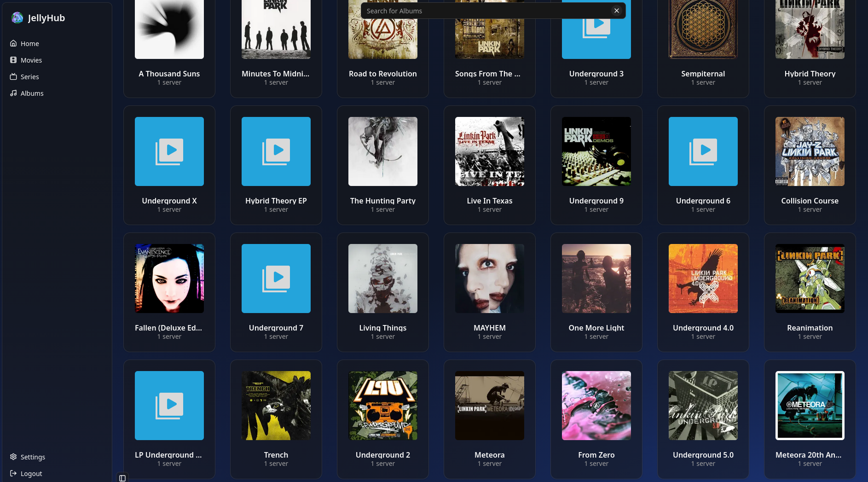Open the Home page from sidebar
This screenshot has height=482, width=868.
point(57,43)
